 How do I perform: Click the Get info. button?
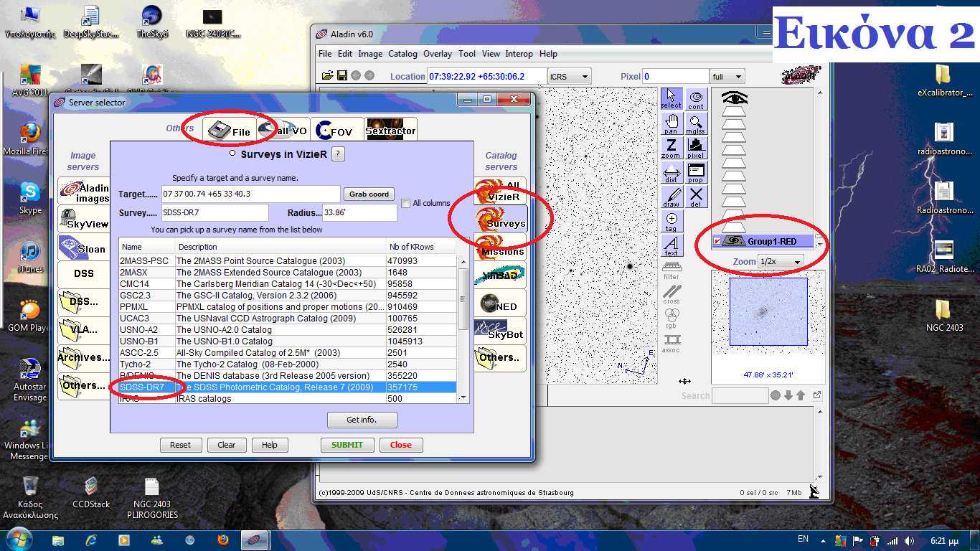(x=362, y=420)
